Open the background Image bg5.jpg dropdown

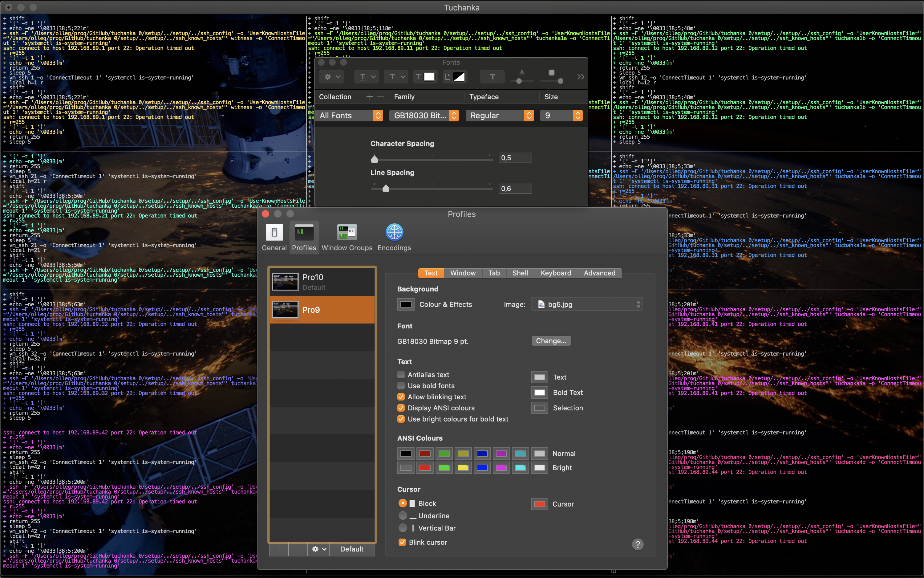coord(586,304)
